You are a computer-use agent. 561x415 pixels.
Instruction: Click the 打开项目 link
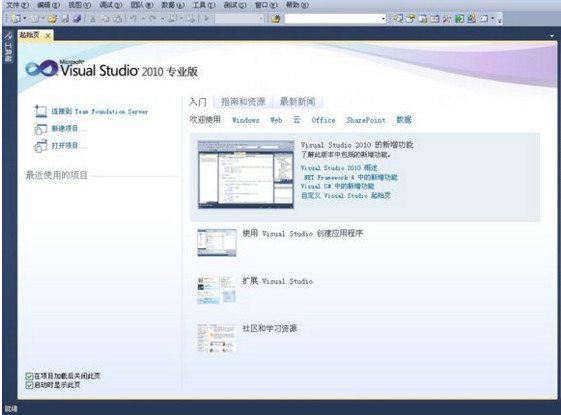coord(69,146)
